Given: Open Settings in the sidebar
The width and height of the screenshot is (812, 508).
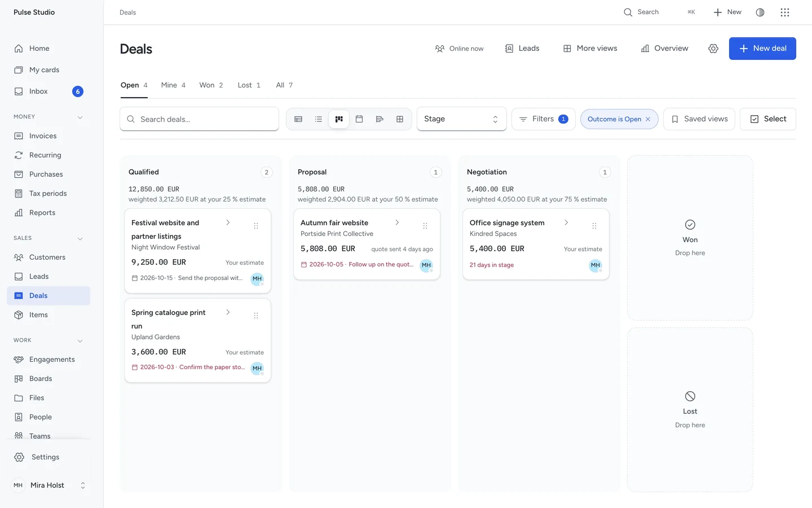Looking at the screenshot, I should [x=48, y=457].
